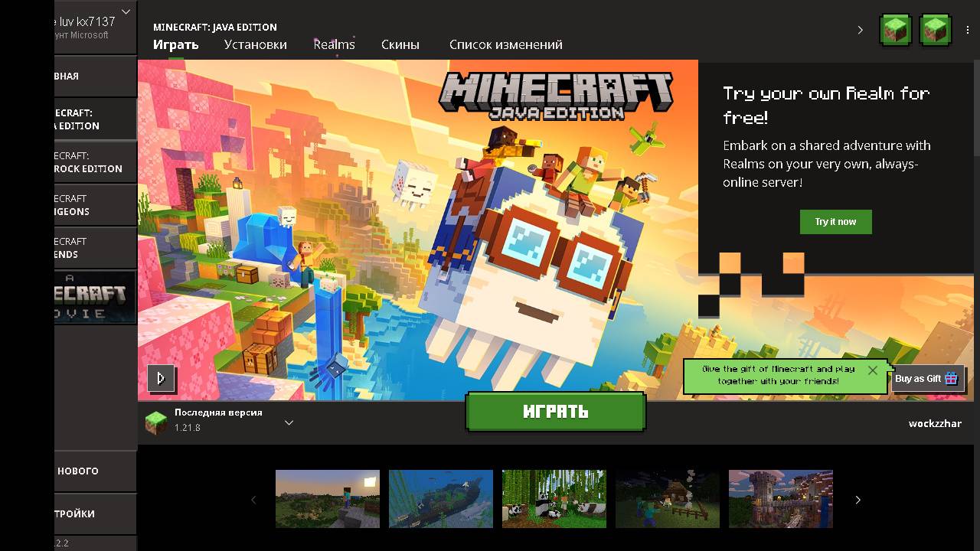
Task: Open the castle tower screenshot thumbnail
Action: tap(781, 499)
